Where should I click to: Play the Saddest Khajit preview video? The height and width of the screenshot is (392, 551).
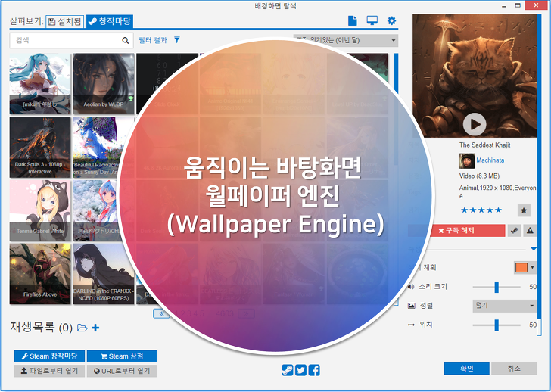475,124
